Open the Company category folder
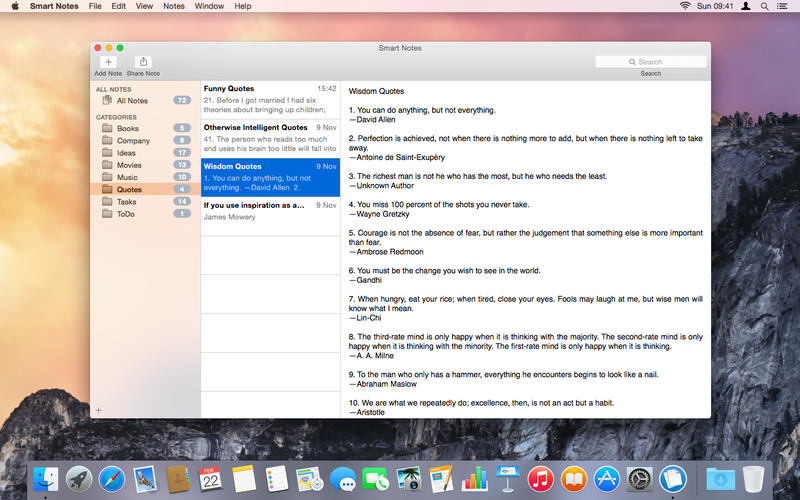 click(132, 141)
